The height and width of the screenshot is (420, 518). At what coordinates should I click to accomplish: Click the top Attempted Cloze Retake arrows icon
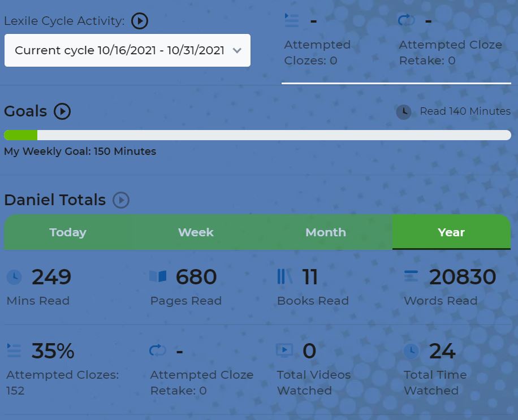coord(406,21)
